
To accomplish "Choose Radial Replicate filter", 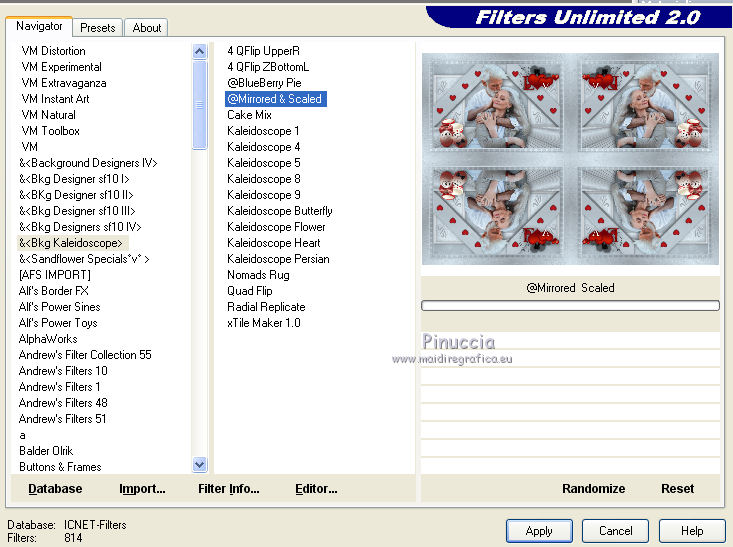I will [x=266, y=307].
